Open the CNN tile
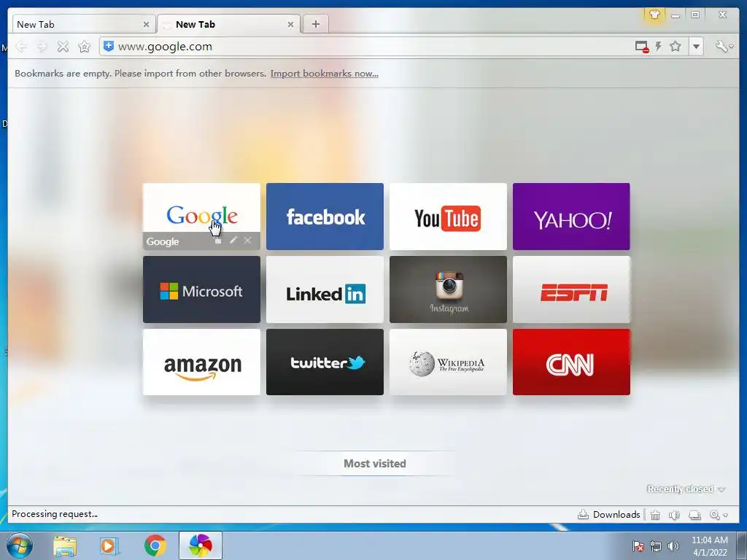 click(571, 362)
